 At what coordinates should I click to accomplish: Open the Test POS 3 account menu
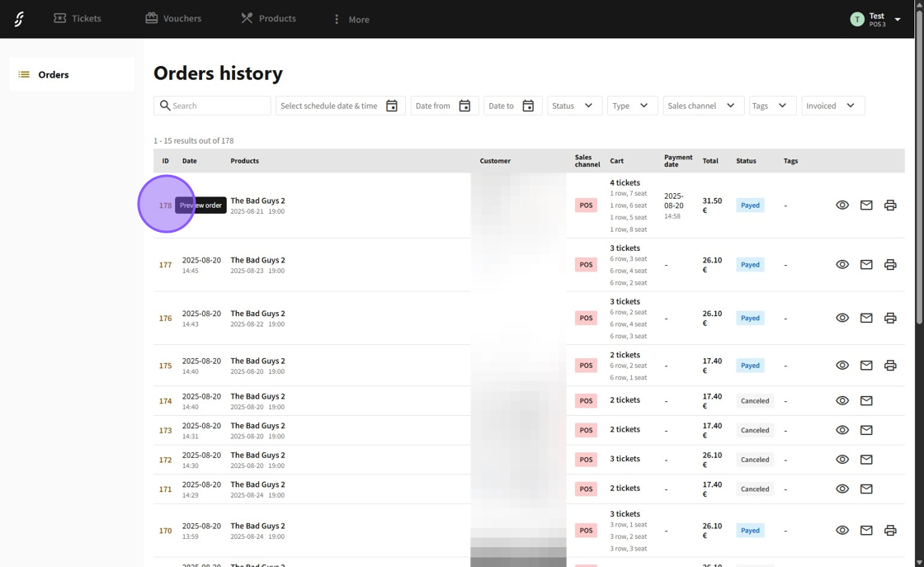coord(875,19)
